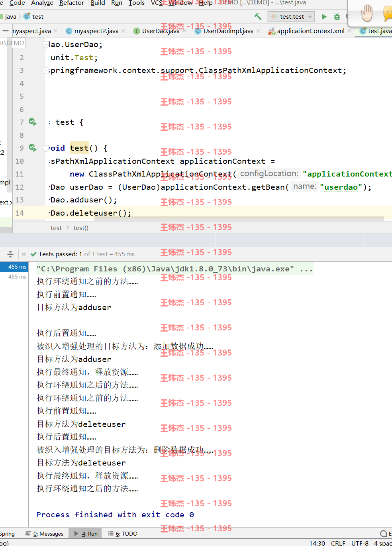This screenshot has height=546, width=392.
Task: Change UTF-8 file encoding in status bar
Action: (x=360, y=543)
